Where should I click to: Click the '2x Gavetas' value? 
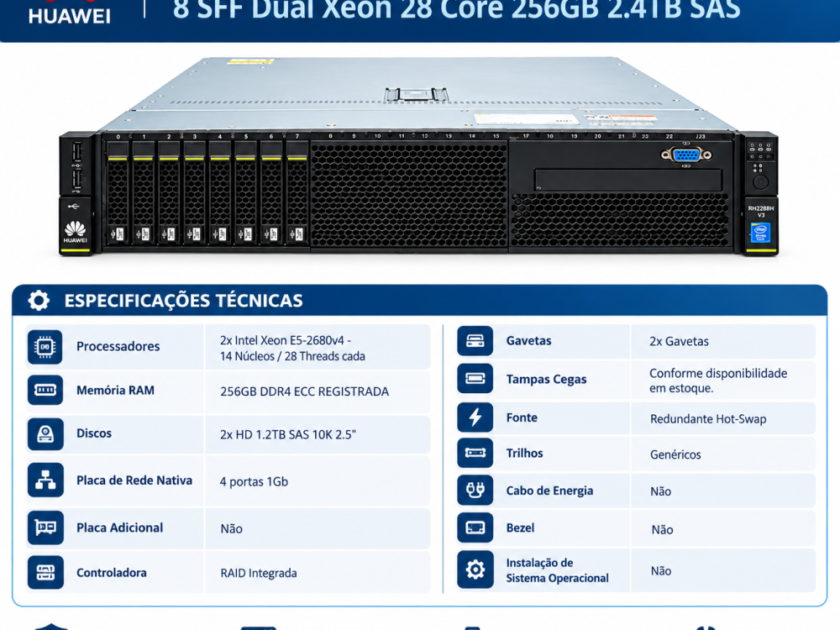point(680,341)
